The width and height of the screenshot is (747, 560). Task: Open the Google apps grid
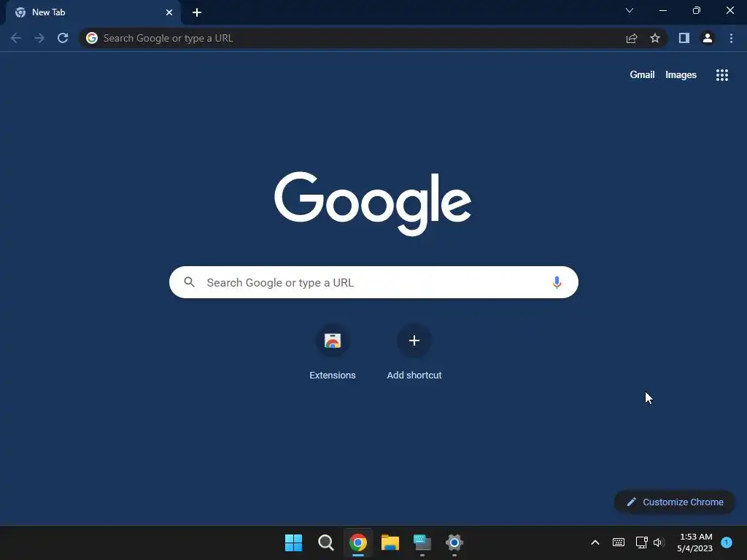pos(722,75)
